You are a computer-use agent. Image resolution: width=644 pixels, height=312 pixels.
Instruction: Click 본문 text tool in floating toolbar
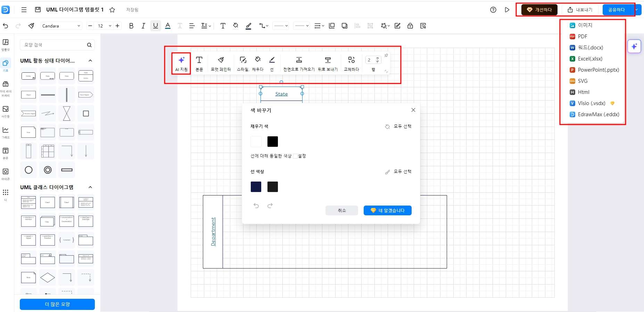(199, 64)
